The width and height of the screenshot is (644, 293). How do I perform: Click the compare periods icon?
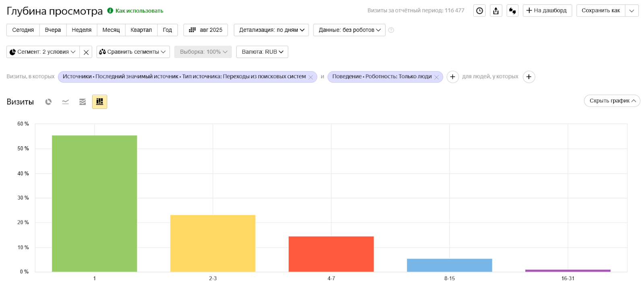click(512, 11)
